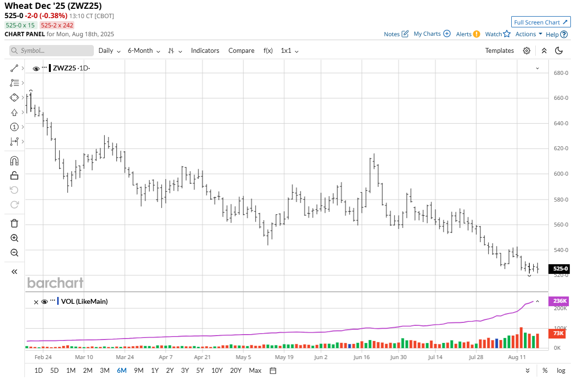Image resolution: width=588 pixels, height=385 pixels.
Task: Toggle VOL indicator visibility eye
Action: 44,302
